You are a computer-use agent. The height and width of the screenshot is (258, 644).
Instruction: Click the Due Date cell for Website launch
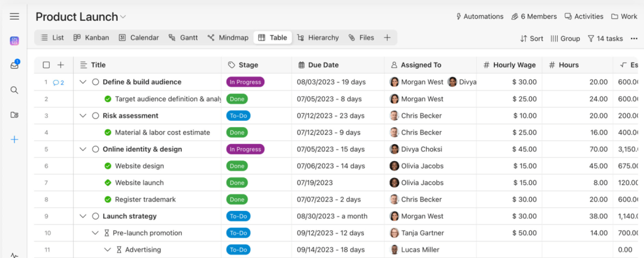[x=337, y=182]
